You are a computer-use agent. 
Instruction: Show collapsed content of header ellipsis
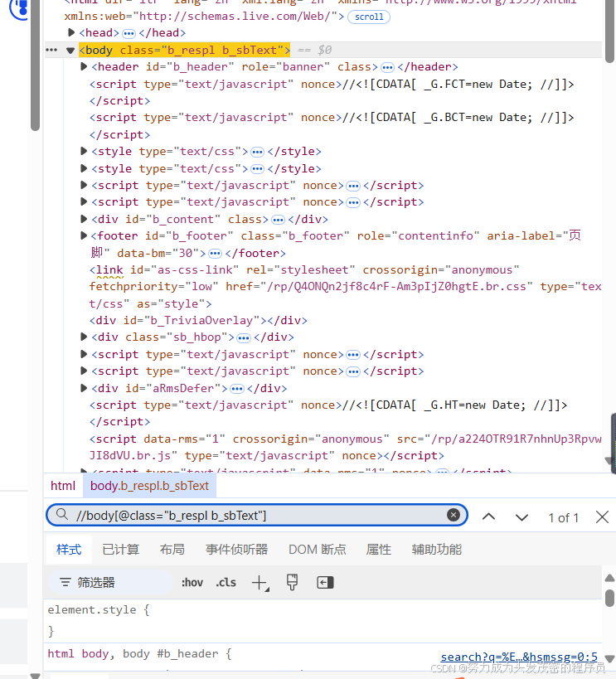[x=387, y=67]
